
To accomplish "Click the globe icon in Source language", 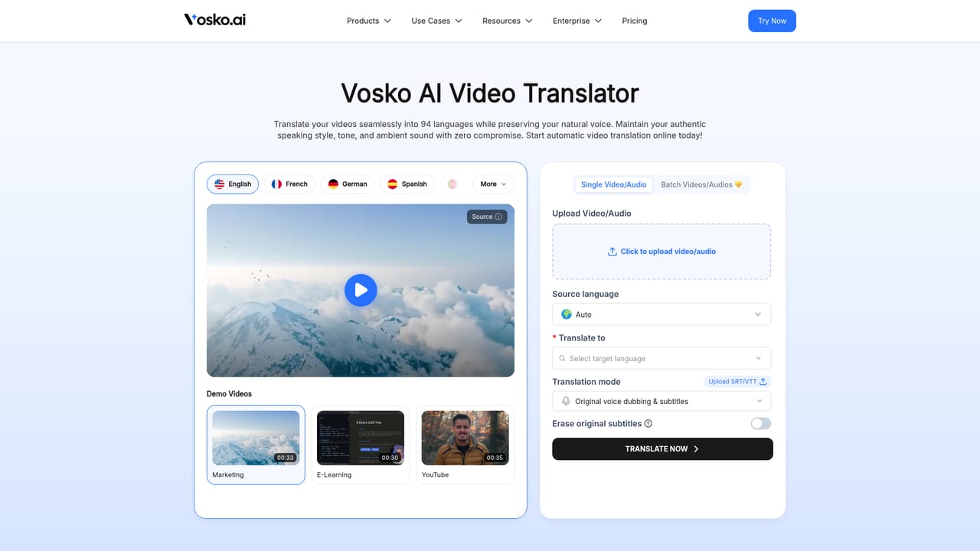I will (x=567, y=315).
